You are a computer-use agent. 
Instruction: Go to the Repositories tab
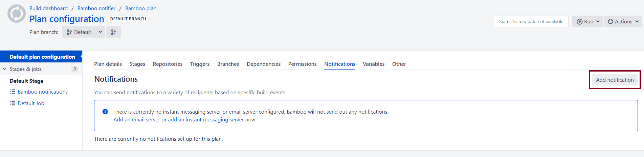click(168, 64)
